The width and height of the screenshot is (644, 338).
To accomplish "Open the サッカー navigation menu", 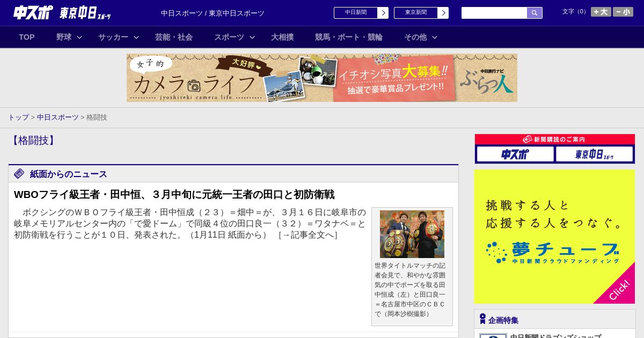I will click(113, 37).
